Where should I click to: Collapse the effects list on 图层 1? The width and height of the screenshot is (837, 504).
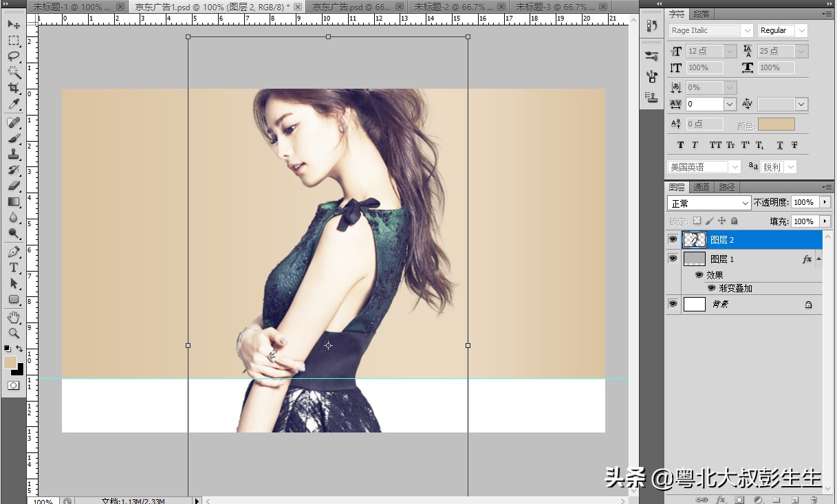(x=819, y=259)
